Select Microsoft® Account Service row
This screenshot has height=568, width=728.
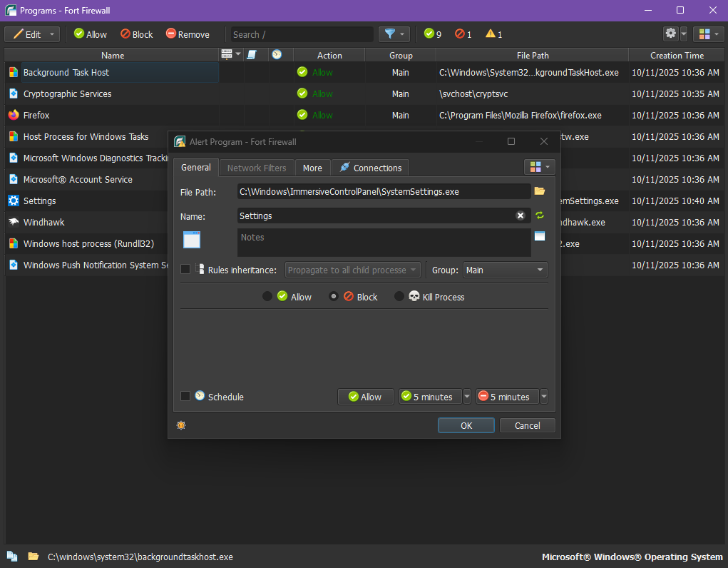coord(86,179)
